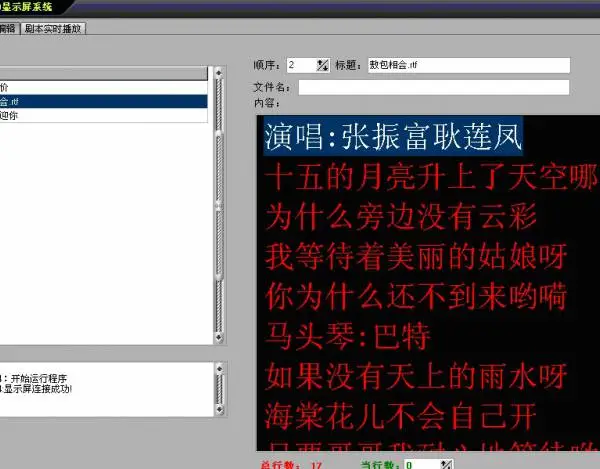Click the log entry 显示屏连接成功
This screenshot has height=469, width=600.
tap(37, 389)
